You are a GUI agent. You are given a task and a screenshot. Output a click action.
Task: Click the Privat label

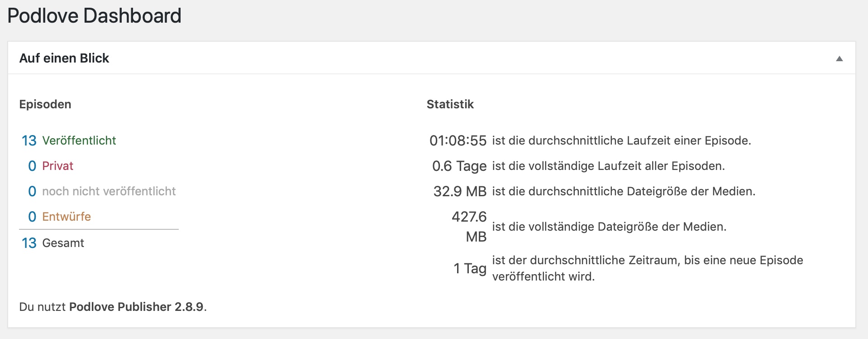tap(57, 166)
